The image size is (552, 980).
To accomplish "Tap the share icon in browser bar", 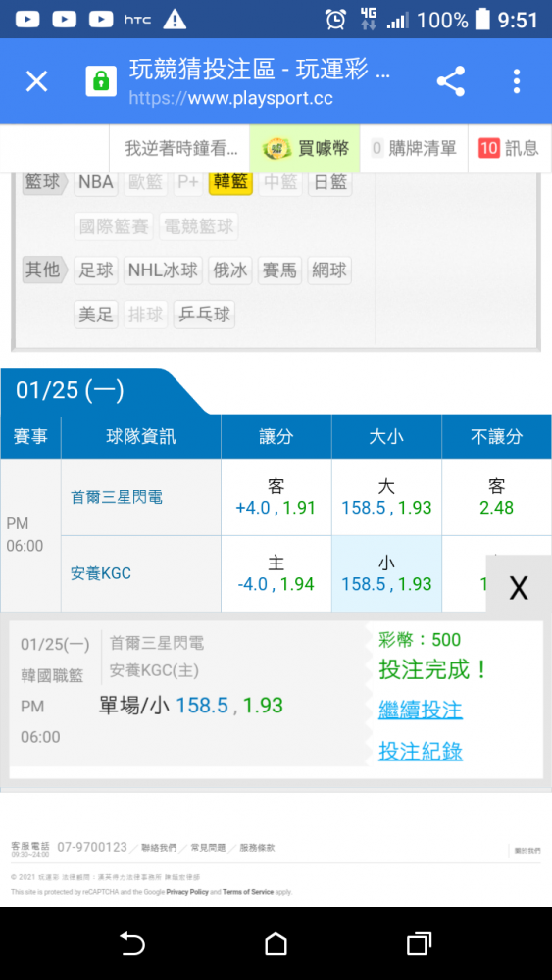I will tap(450, 81).
